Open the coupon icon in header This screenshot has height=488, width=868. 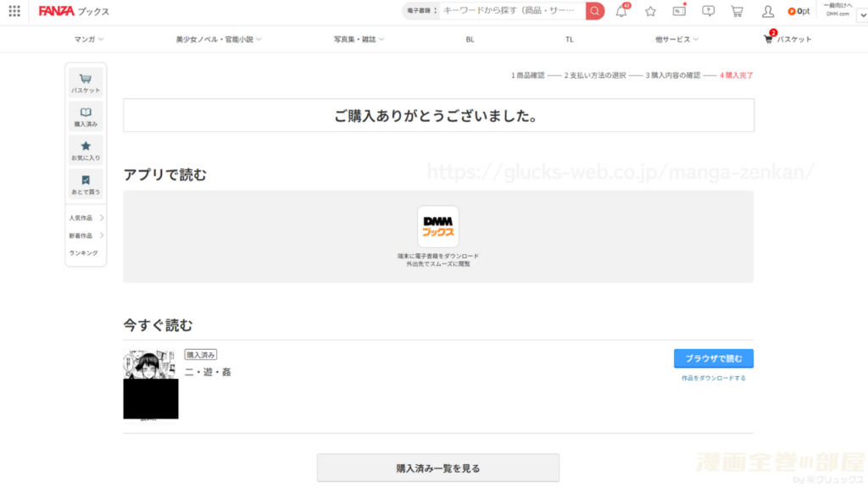point(679,11)
